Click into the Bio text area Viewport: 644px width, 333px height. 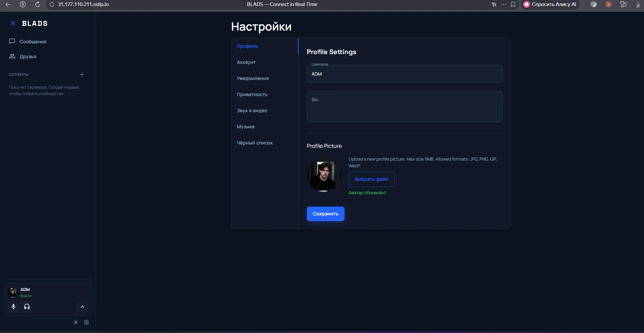[x=404, y=106]
